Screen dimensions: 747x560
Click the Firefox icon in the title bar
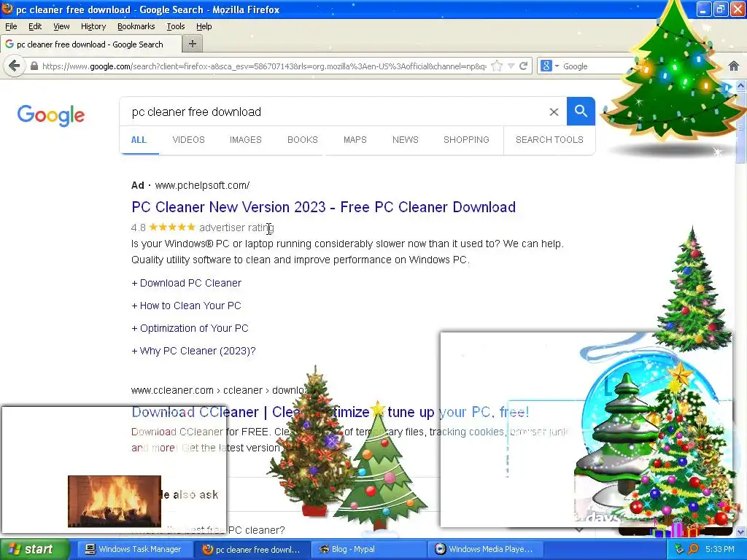point(7,9)
